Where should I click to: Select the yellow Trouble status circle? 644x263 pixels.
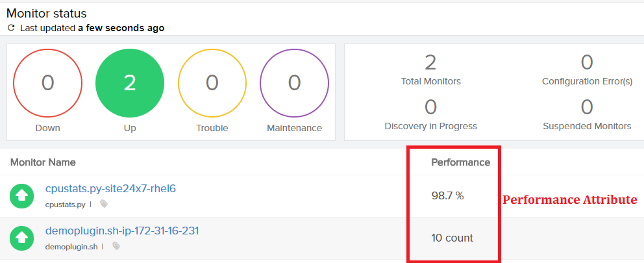[x=212, y=82]
